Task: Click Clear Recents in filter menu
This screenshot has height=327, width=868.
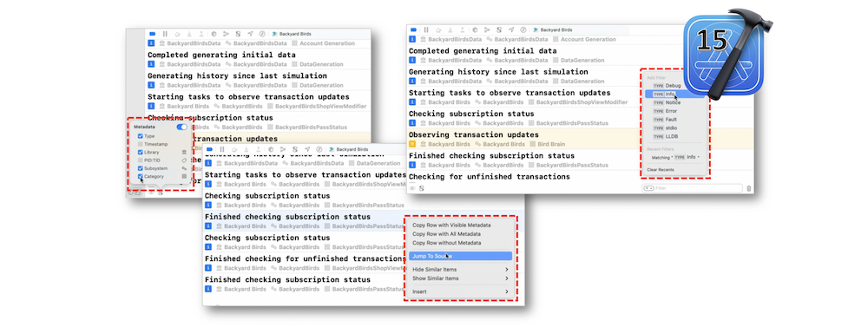Action: pos(661,170)
